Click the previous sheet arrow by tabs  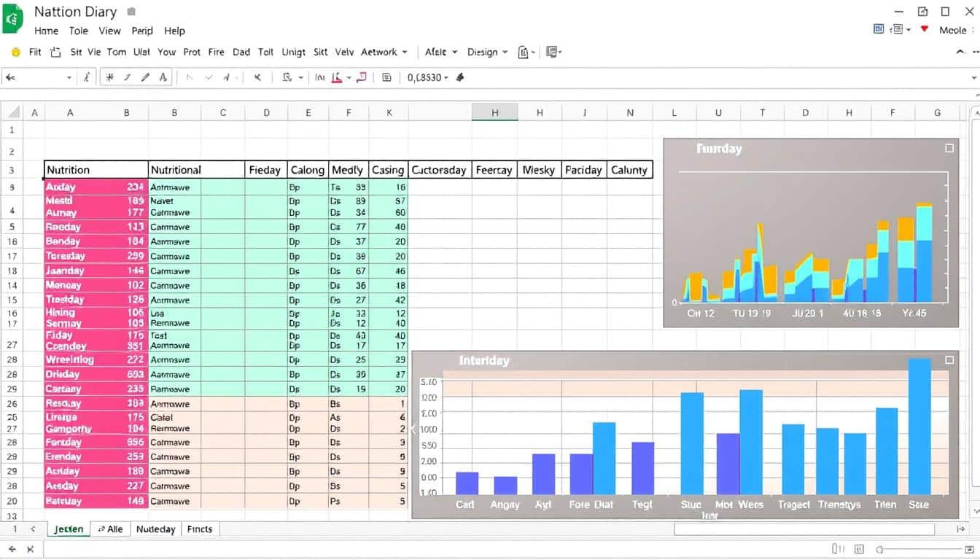(x=33, y=529)
